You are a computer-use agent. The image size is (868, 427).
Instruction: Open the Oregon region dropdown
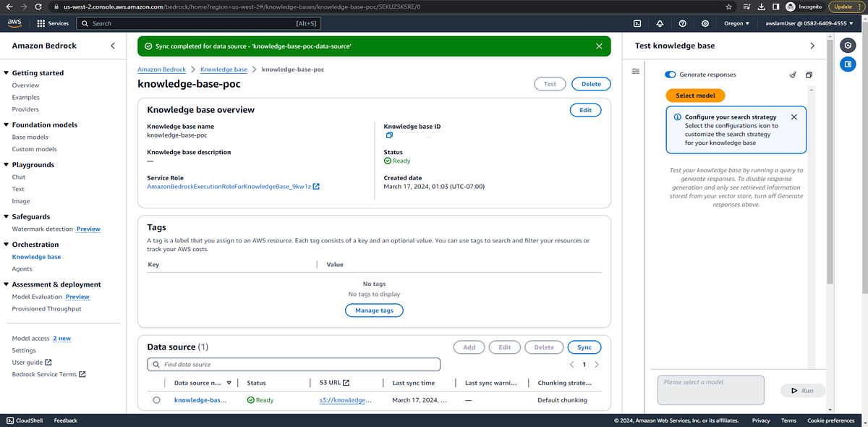click(735, 23)
